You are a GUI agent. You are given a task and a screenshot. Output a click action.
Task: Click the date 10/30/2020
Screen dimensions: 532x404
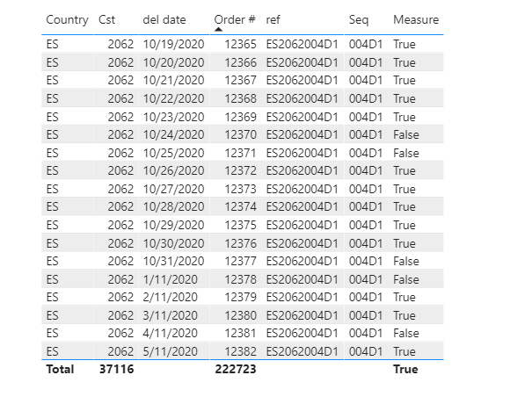(173, 243)
